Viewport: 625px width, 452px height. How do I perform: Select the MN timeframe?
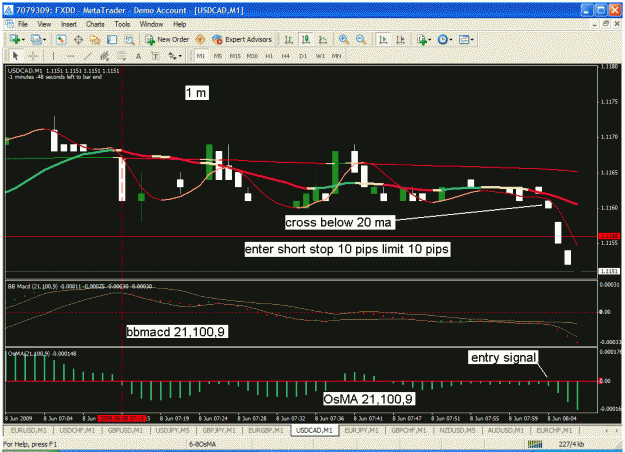tap(337, 56)
